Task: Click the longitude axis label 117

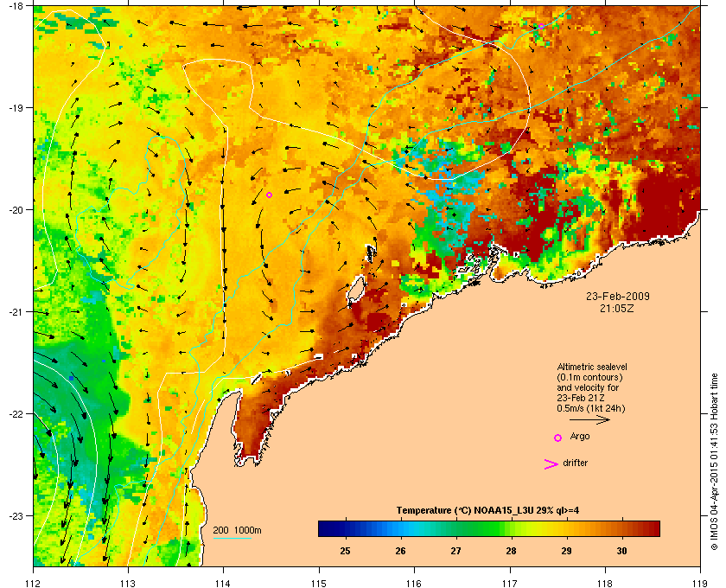Action: coord(510,584)
